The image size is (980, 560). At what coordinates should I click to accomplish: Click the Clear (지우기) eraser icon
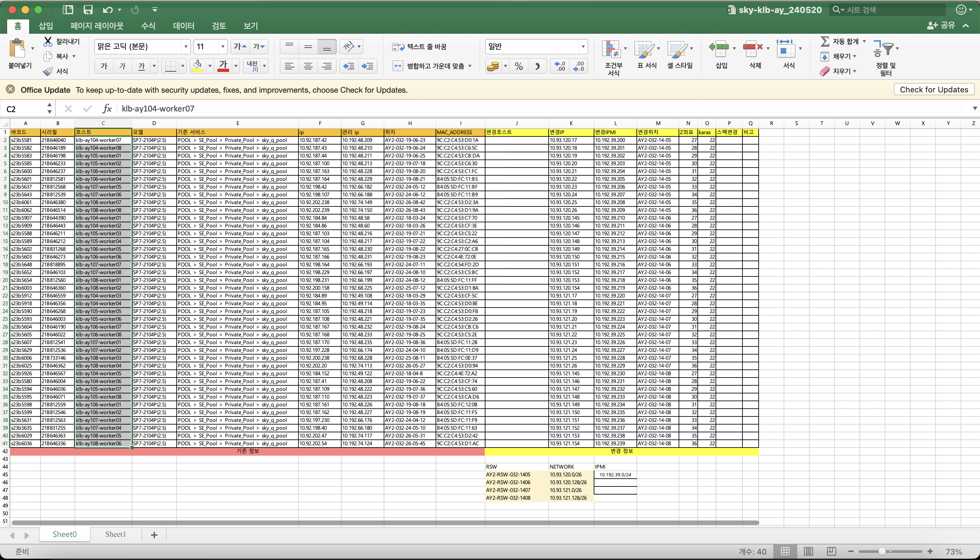coord(824,71)
